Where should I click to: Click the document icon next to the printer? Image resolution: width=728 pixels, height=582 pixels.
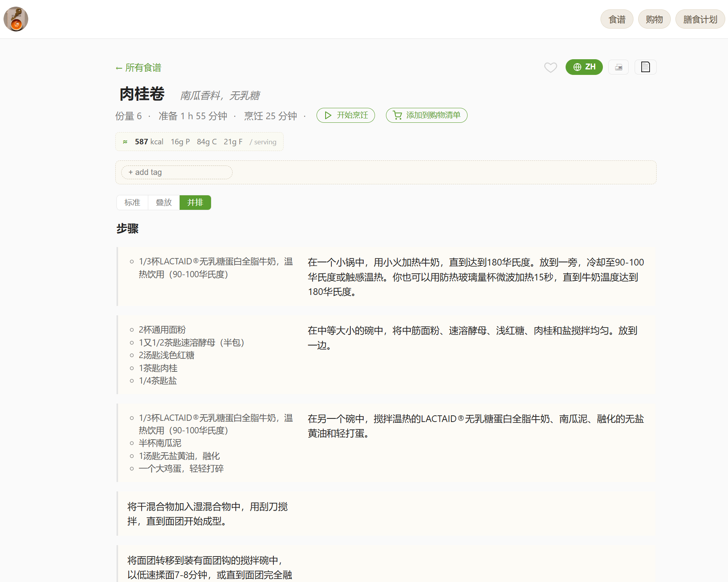coord(645,67)
